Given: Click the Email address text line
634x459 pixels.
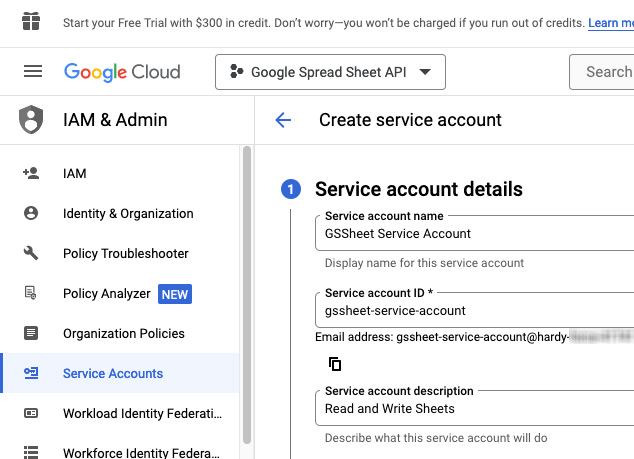Looking at the screenshot, I should [474, 336].
